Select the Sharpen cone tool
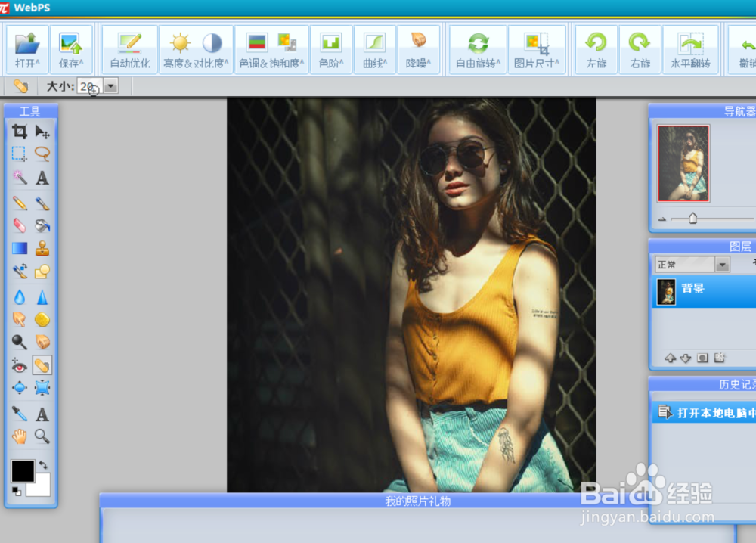This screenshot has height=543, width=756. click(42, 296)
